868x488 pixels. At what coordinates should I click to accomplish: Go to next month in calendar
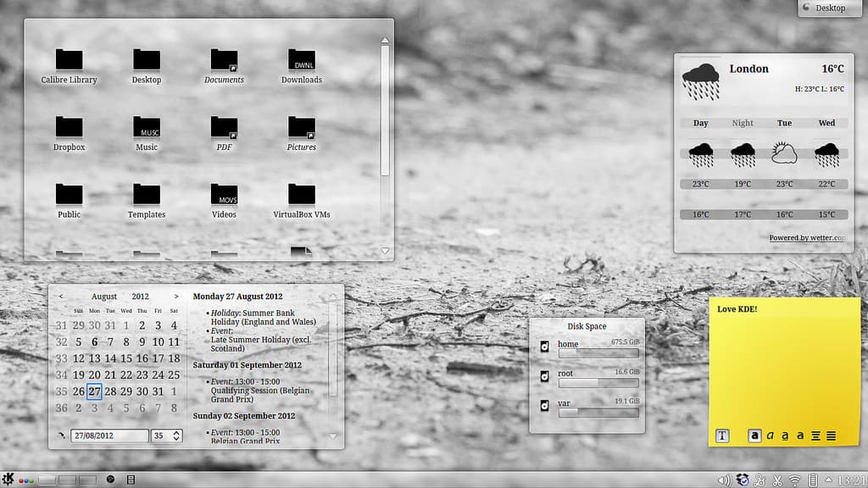pyautogui.click(x=176, y=297)
